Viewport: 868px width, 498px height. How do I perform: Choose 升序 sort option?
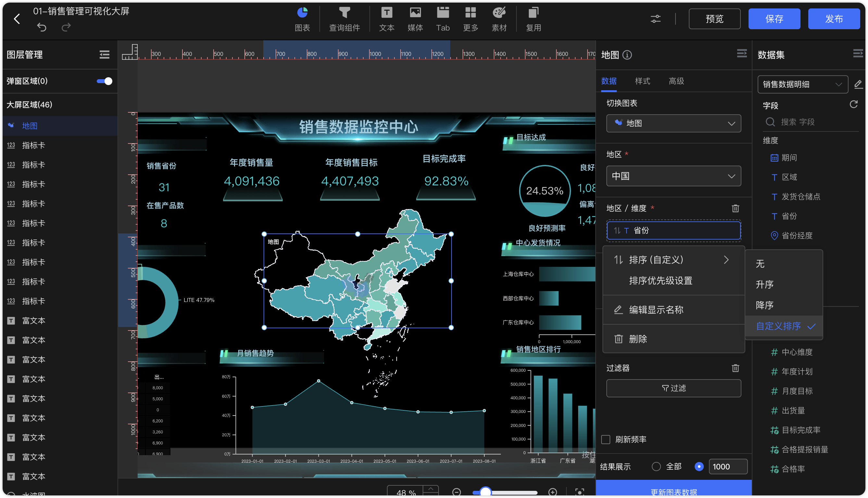coord(784,284)
